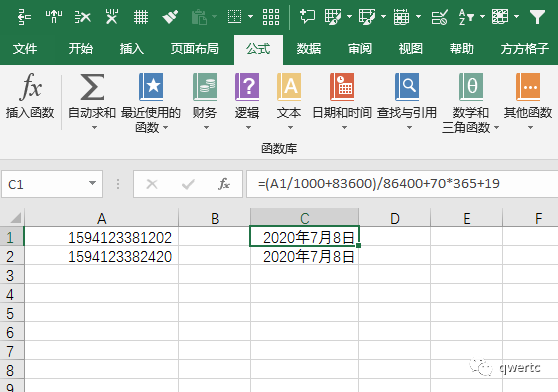Open the More Functions orange book
Screen dimensions: 558x392
coord(528,87)
